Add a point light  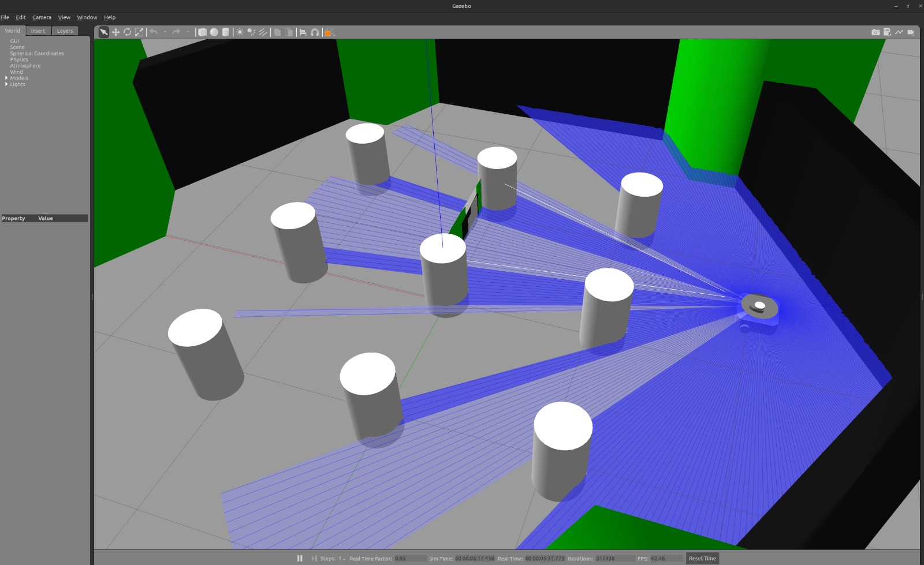point(240,32)
